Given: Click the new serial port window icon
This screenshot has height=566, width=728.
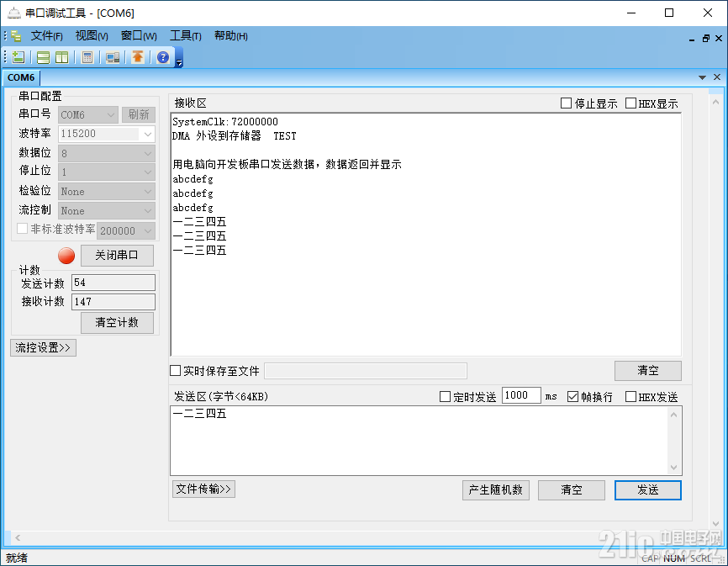Looking at the screenshot, I should [x=18, y=57].
